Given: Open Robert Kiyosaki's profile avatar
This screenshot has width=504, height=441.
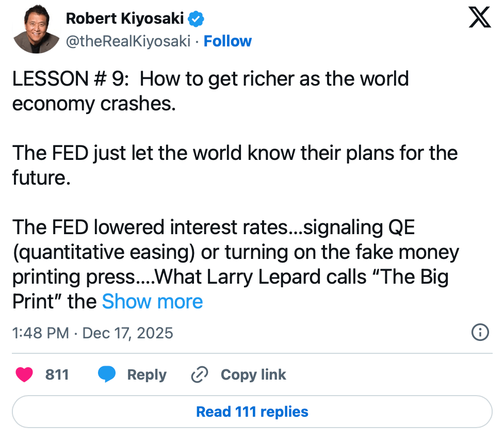Looking at the screenshot, I should pos(36,30).
